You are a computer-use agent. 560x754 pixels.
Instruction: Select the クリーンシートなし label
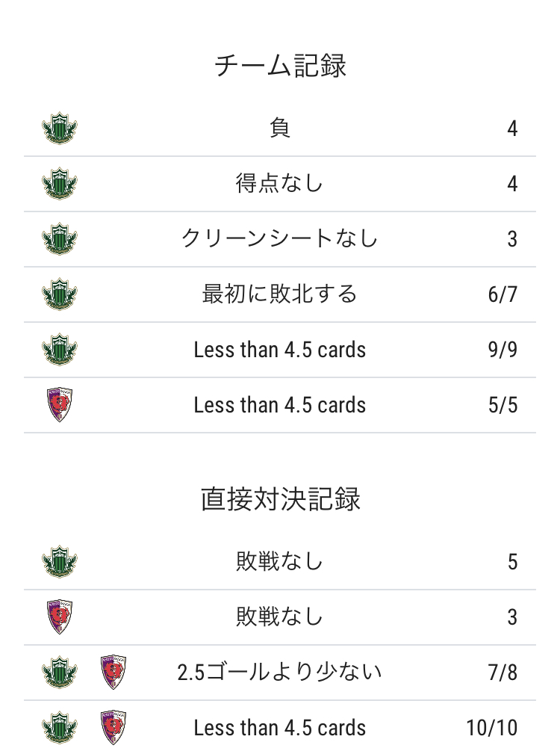(x=280, y=239)
